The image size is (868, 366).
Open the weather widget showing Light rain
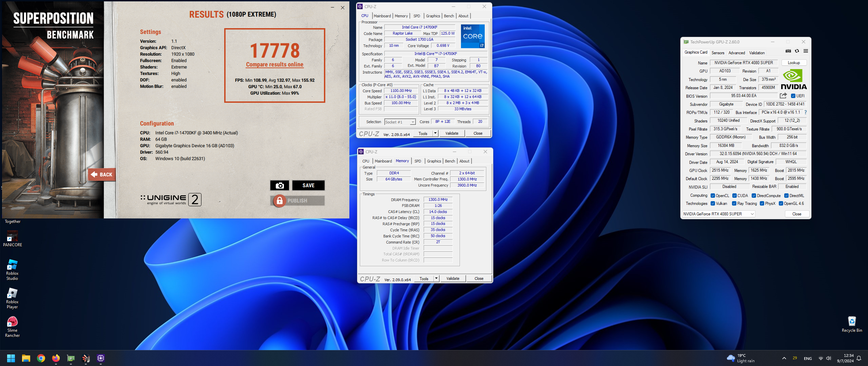click(741, 358)
